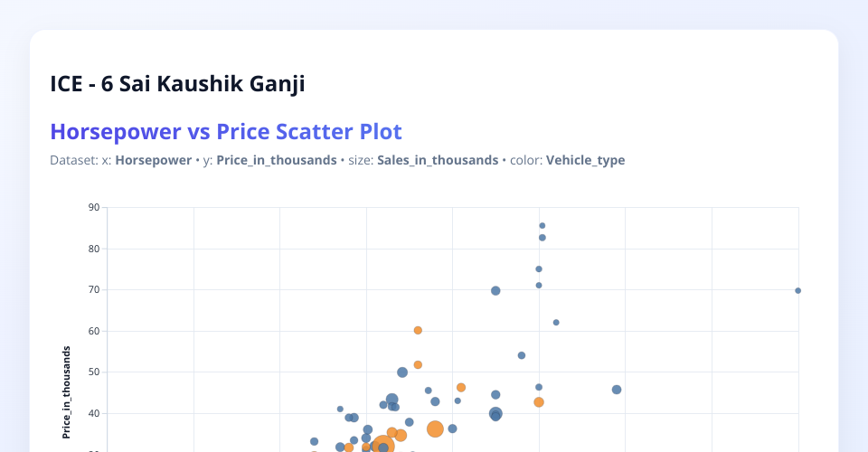
Task: Click the blue point at price 62
Action: (x=556, y=323)
